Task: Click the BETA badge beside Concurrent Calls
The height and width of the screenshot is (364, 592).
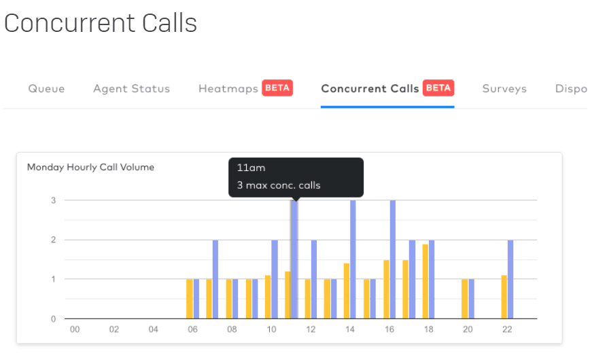Action: [438, 88]
